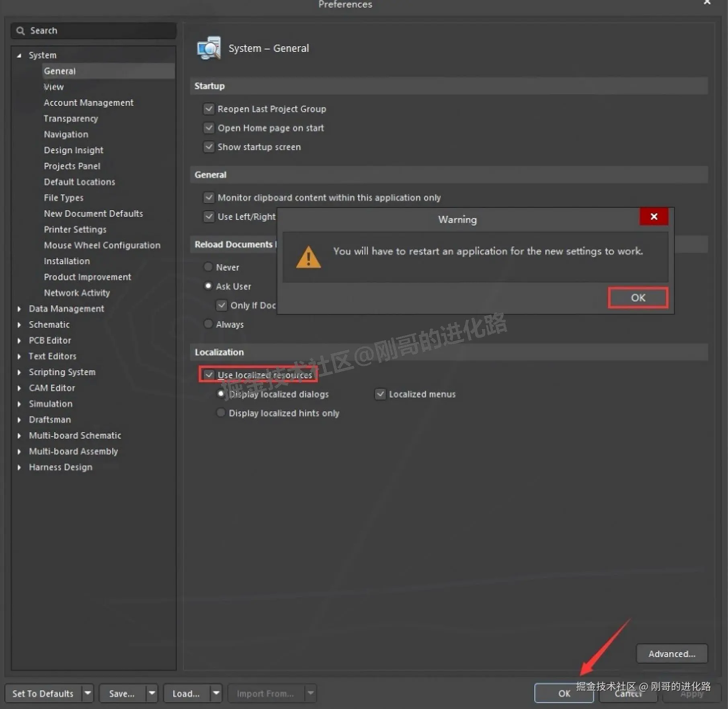Select Display localized hints only
Viewport: 728px width, 709px height.
(221, 413)
